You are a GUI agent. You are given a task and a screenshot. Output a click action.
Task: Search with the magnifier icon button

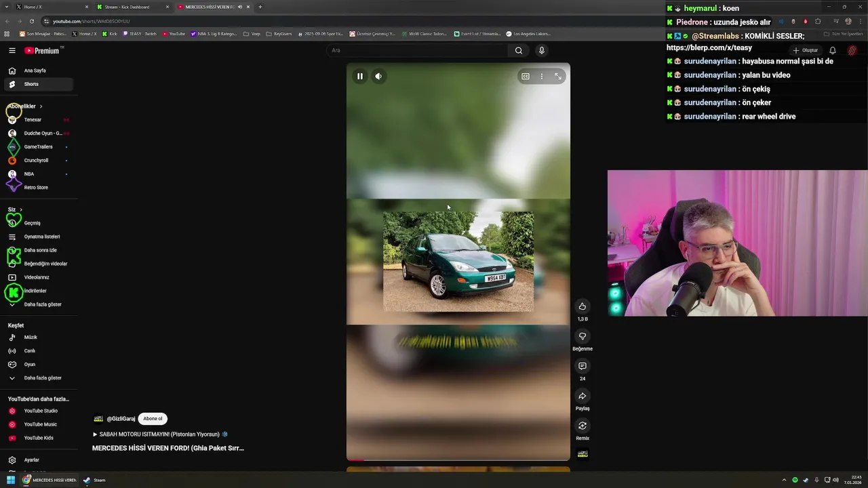519,50
